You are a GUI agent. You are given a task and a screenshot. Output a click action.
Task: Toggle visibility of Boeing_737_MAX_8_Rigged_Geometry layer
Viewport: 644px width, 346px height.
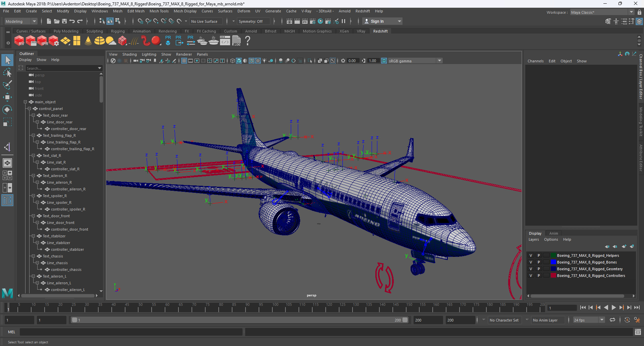coord(531,269)
